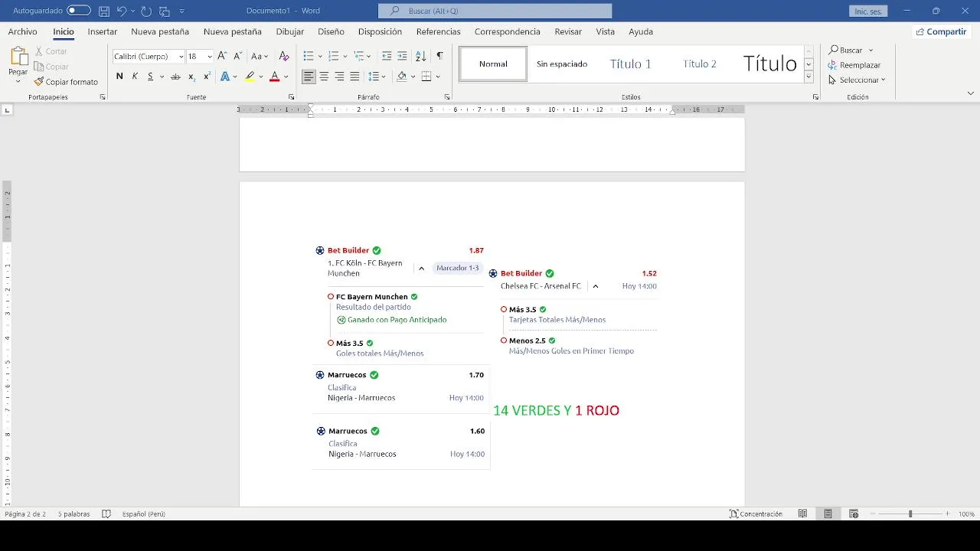Open the Seleccionar dropdown

(857, 80)
